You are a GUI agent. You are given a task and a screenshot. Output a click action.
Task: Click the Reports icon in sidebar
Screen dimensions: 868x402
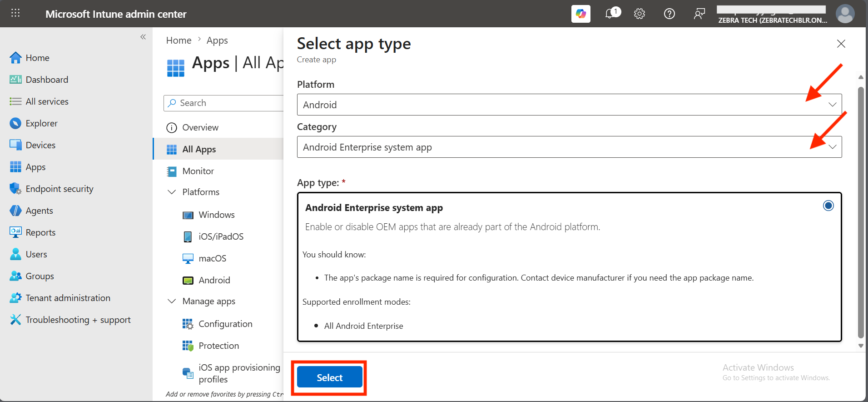(x=15, y=232)
